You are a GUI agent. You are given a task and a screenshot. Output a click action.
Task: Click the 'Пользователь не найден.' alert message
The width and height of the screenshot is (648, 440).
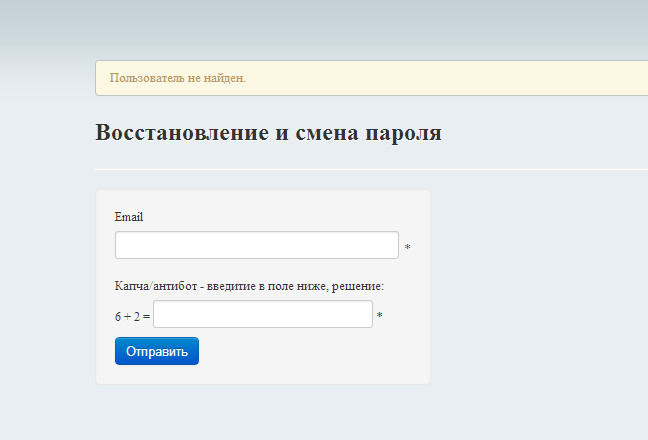(178, 78)
